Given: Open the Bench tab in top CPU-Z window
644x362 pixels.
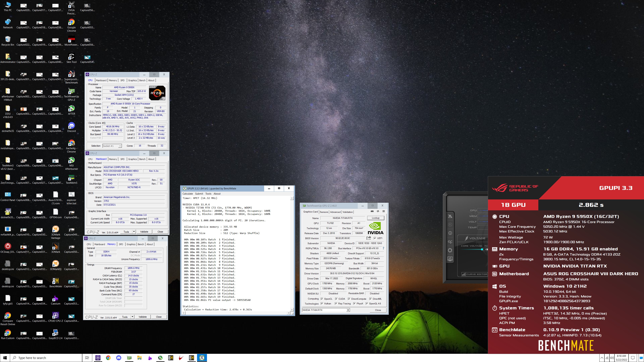Looking at the screenshot, I should (x=142, y=80).
